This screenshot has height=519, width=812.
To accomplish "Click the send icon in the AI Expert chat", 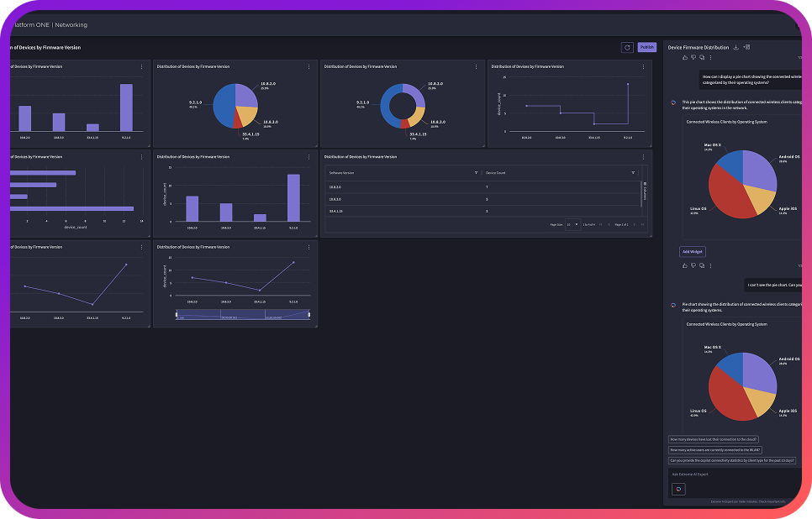I will pyautogui.click(x=678, y=489).
